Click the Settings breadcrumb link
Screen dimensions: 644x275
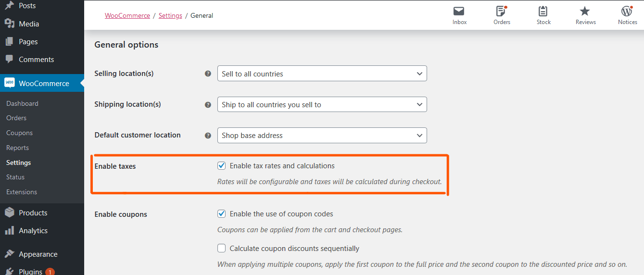[x=170, y=16]
